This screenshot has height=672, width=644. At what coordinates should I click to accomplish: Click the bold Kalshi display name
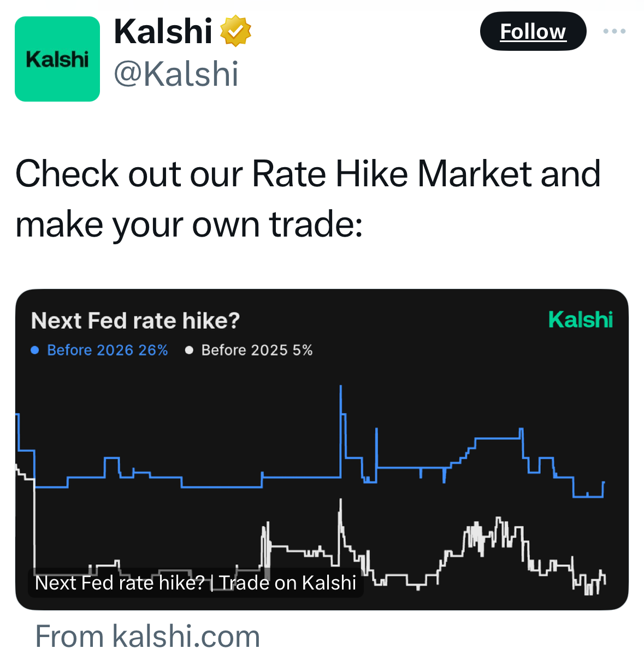click(x=163, y=31)
